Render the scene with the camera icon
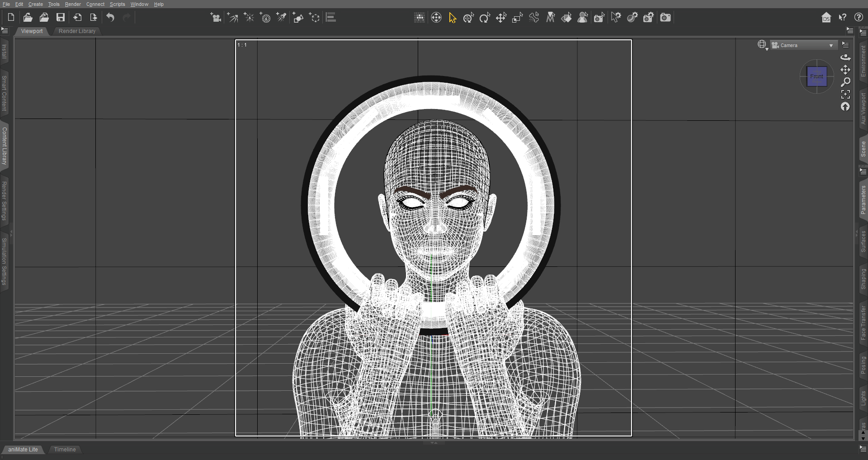Viewport: 868px width, 460px height. pos(665,18)
